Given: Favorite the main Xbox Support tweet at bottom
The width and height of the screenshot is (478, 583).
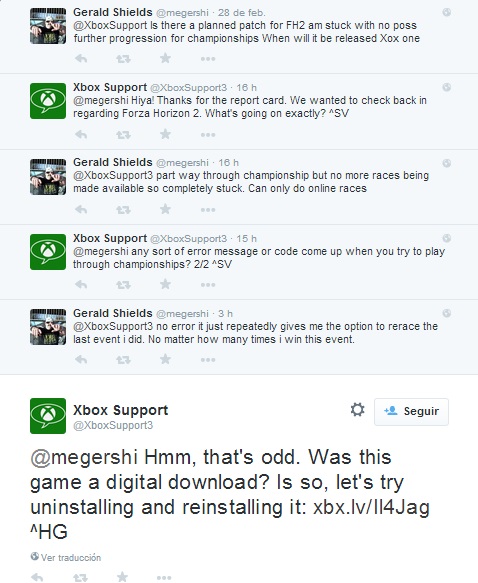Looking at the screenshot, I should [122, 577].
